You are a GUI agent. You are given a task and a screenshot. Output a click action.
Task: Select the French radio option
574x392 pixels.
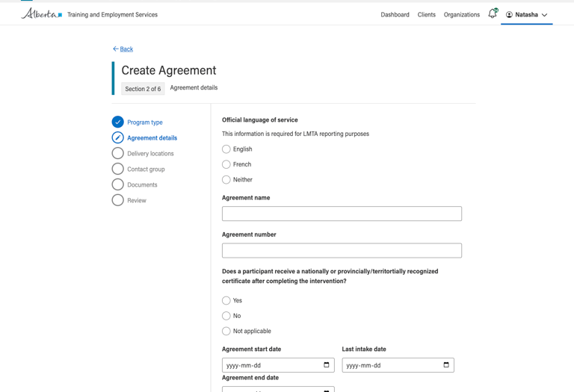pos(226,164)
